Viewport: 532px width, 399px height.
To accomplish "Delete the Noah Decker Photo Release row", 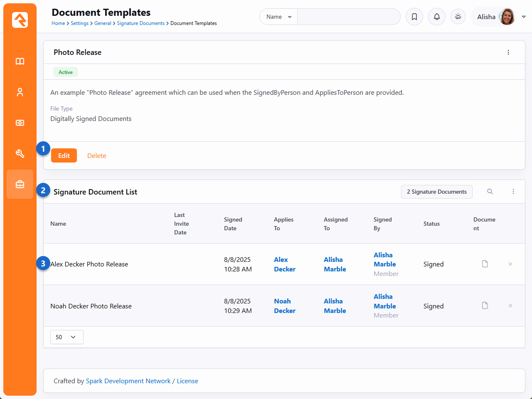I will tap(510, 306).
